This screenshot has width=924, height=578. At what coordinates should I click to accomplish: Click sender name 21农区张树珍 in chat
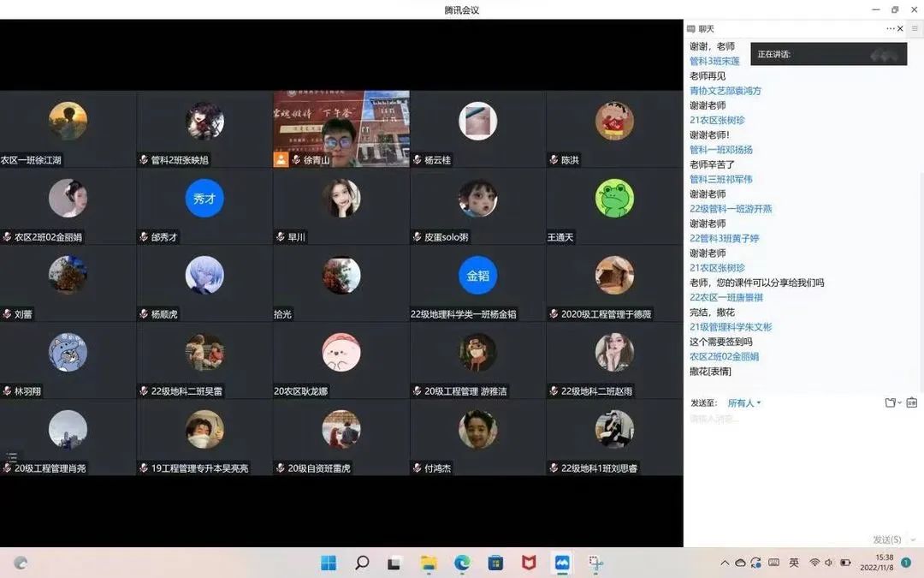coord(717,120)
